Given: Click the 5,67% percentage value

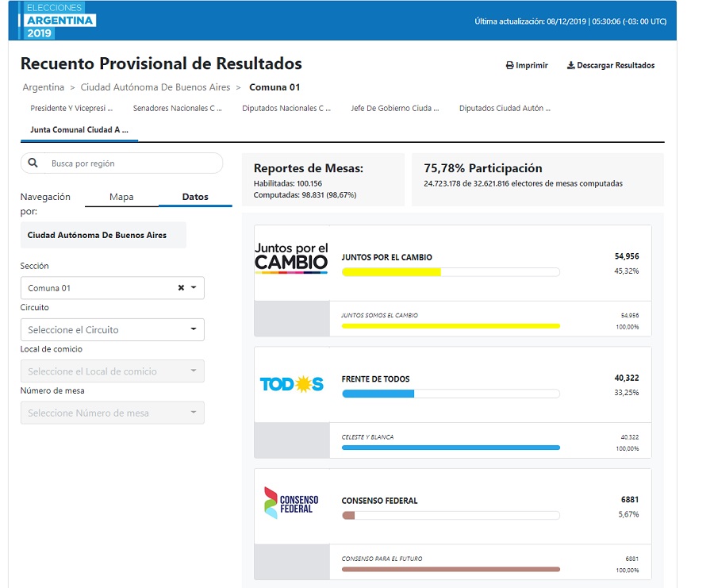Looking at the screenshot, I should (x=629, y=514).
